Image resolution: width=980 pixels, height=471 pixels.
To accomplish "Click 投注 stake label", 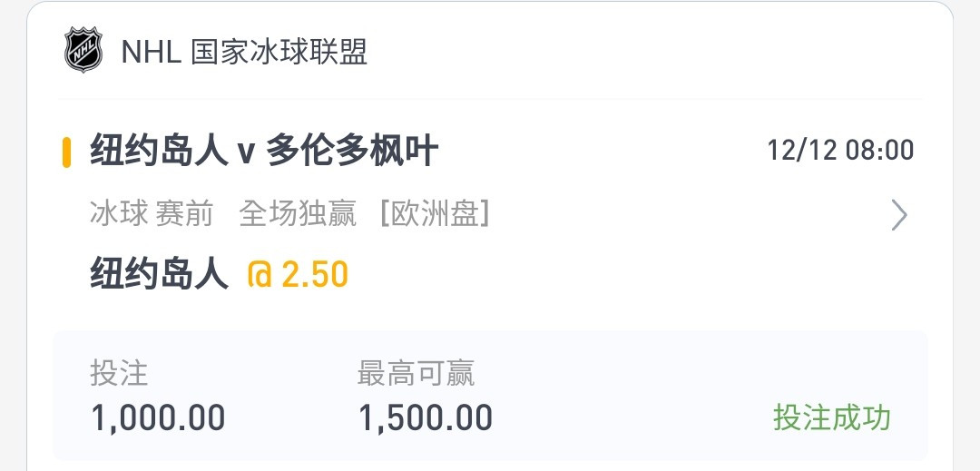I will pos(119,373).
